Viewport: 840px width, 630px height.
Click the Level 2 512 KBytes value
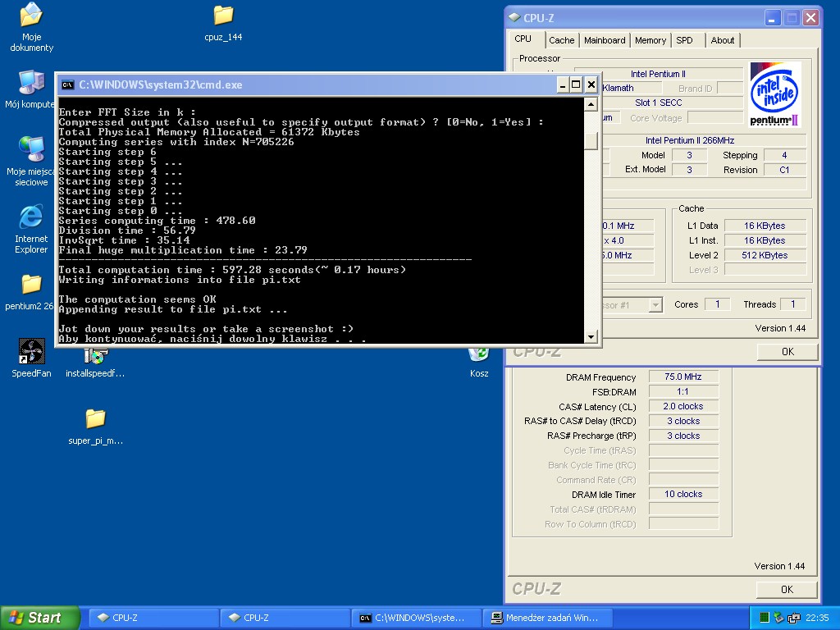click(x=765, y=255)
